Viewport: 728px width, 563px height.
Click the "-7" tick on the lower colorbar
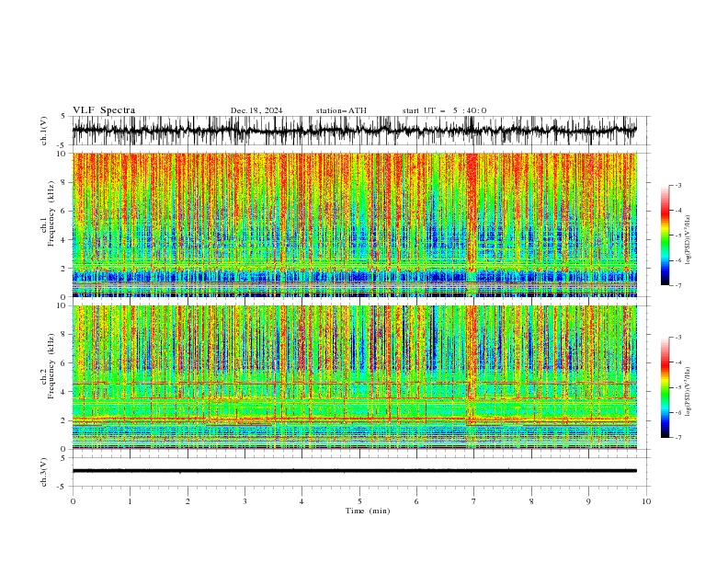[x=677, y=437]
